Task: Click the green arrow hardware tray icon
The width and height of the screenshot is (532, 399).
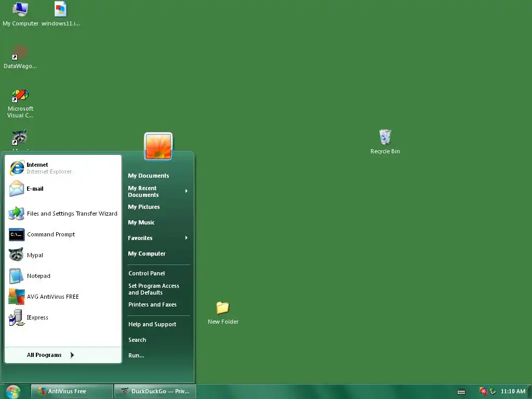Action: pyautogui.click(x=493, y=392)
